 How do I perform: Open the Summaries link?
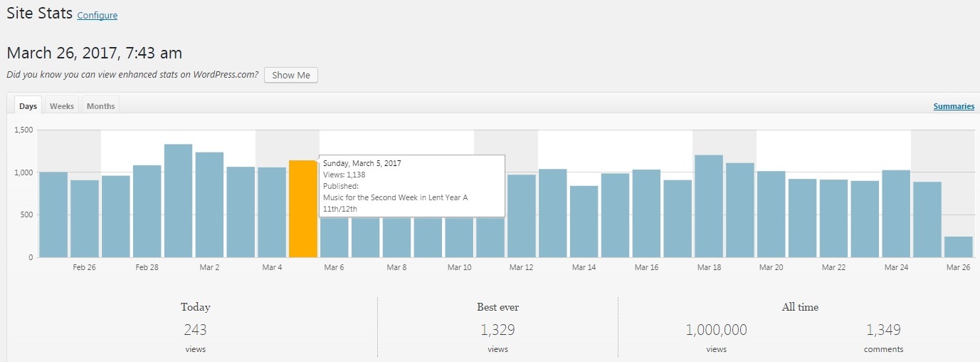[954, 106]
